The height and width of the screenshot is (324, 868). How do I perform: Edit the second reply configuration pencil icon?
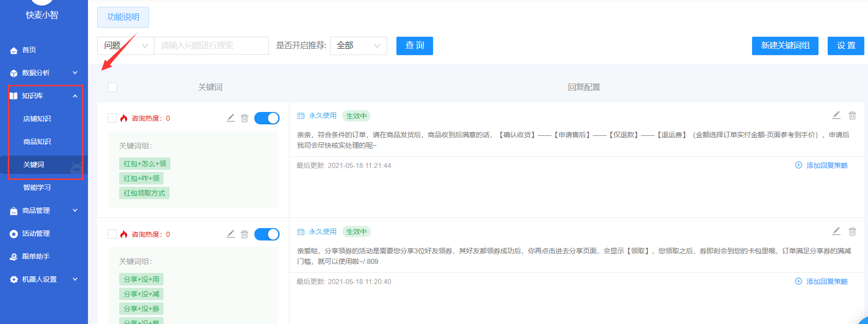[836, 231]
